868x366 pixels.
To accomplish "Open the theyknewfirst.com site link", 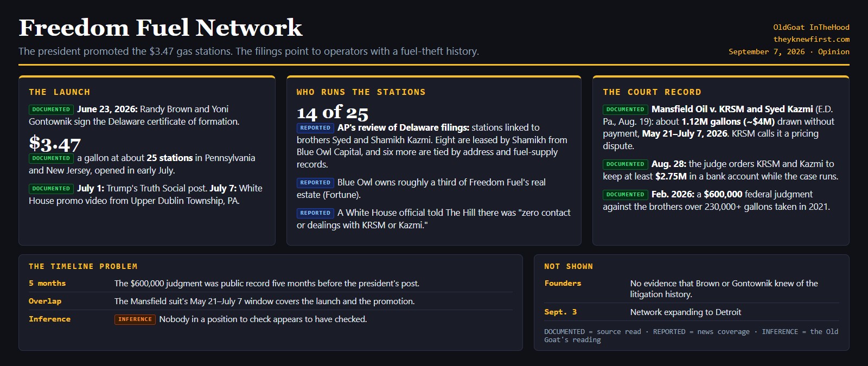I will tap(812, 39).
